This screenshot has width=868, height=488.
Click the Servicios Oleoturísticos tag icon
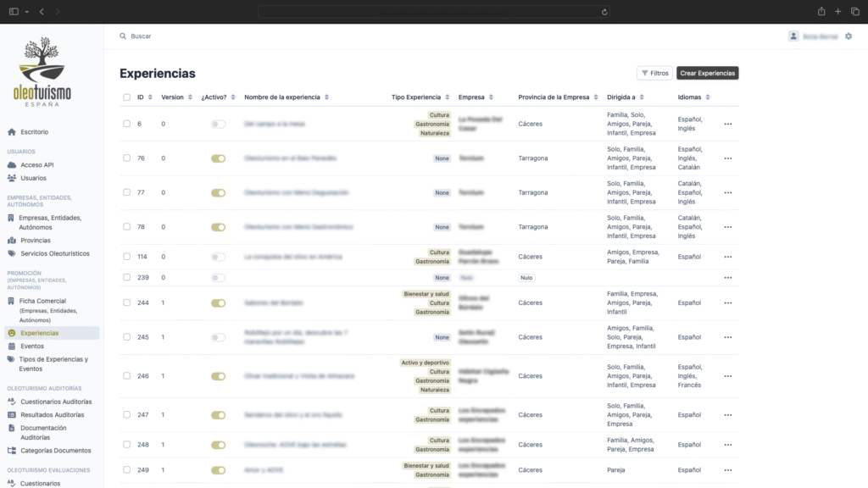12,253
